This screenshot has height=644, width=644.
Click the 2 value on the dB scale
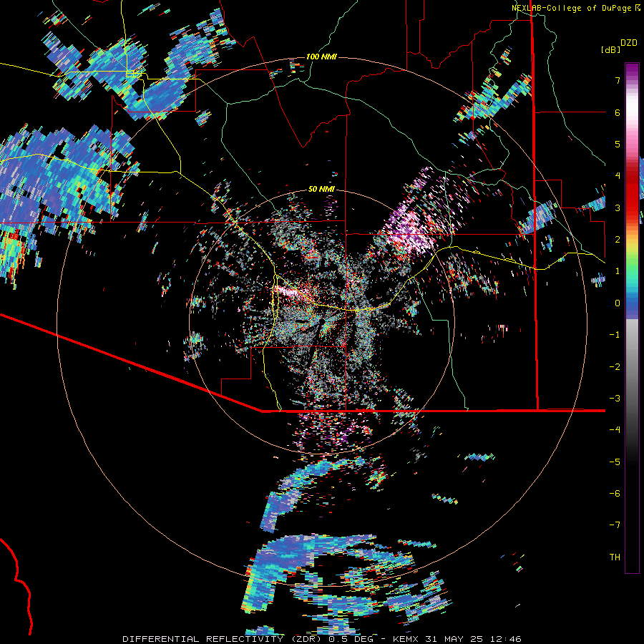618,240
